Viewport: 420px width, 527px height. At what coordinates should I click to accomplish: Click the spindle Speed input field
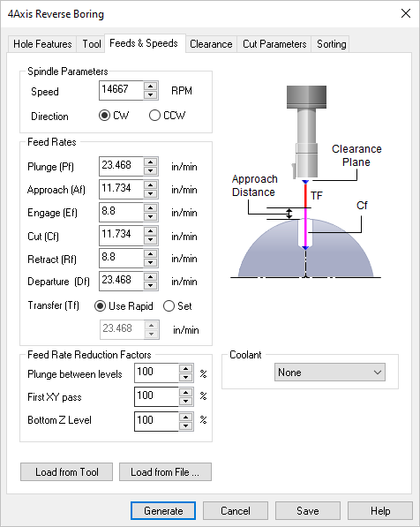(x=121, y=90)
